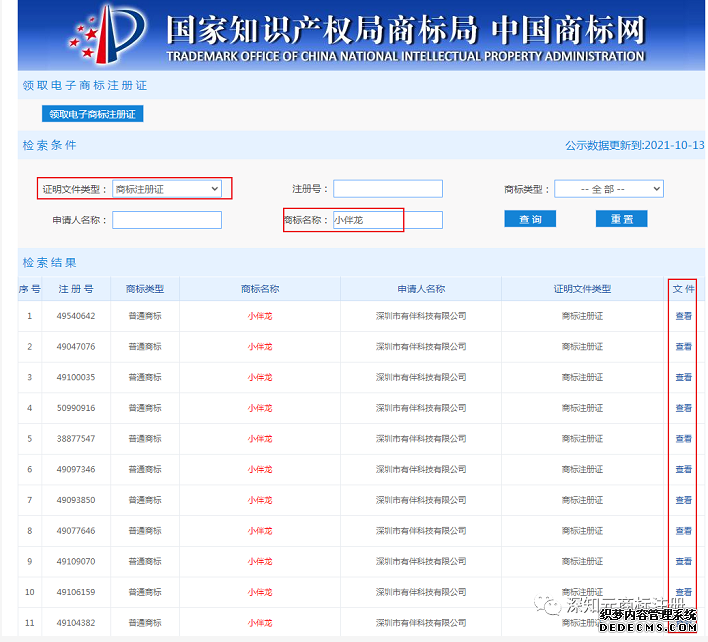The width and height of the screenshot is (708, 642).
Task: Click the 国家知识产权局商标局 中国商标网 banner title
Action: coord(405,30)
